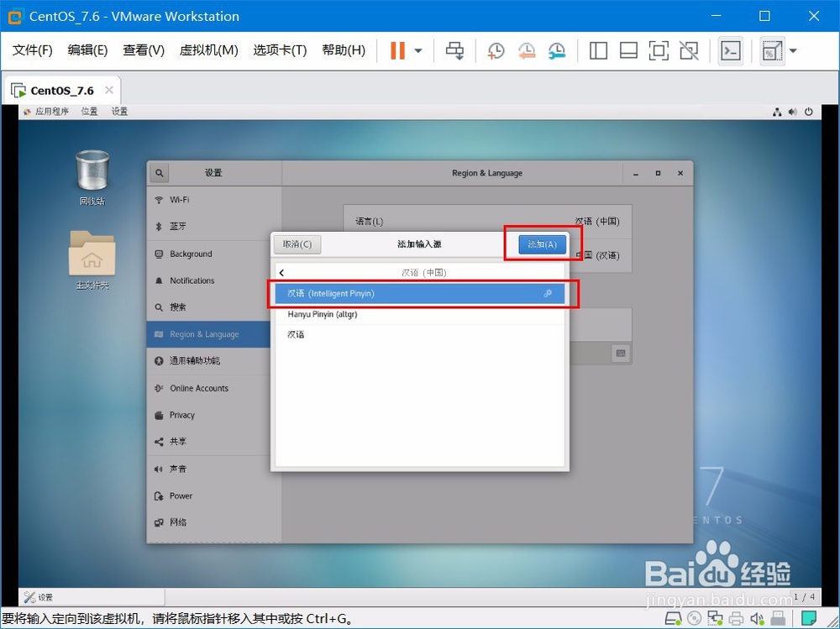Select Wi-Fi in the settings sidebar
The height and width of the screenshot is (629, 840).
[213, 200]
